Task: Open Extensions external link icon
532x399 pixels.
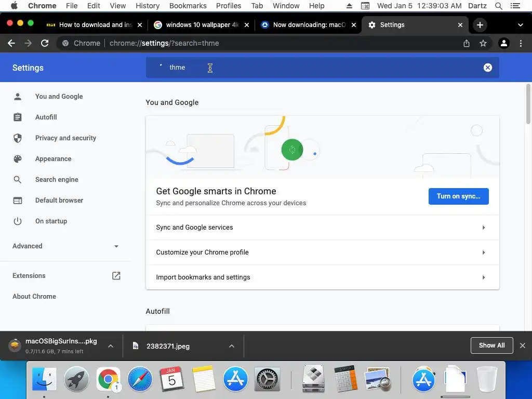Action: pyautogui.click(x=116, y=275)
